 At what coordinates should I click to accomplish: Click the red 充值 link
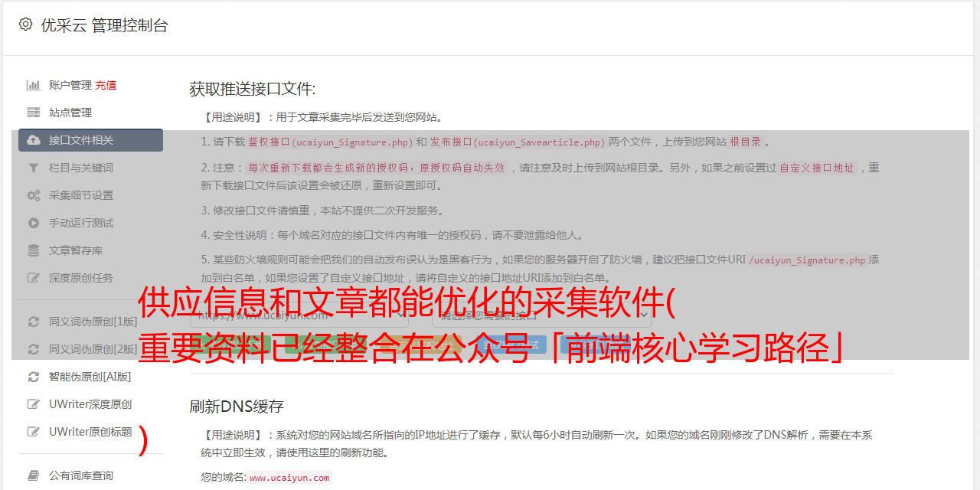pos(106,85)
